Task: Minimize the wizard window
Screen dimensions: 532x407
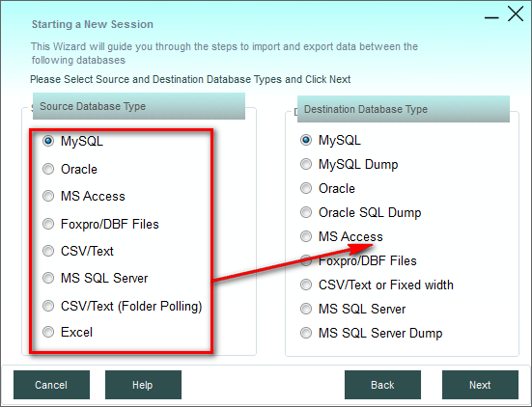Action: pyautogui.click(x=491, y=17)
